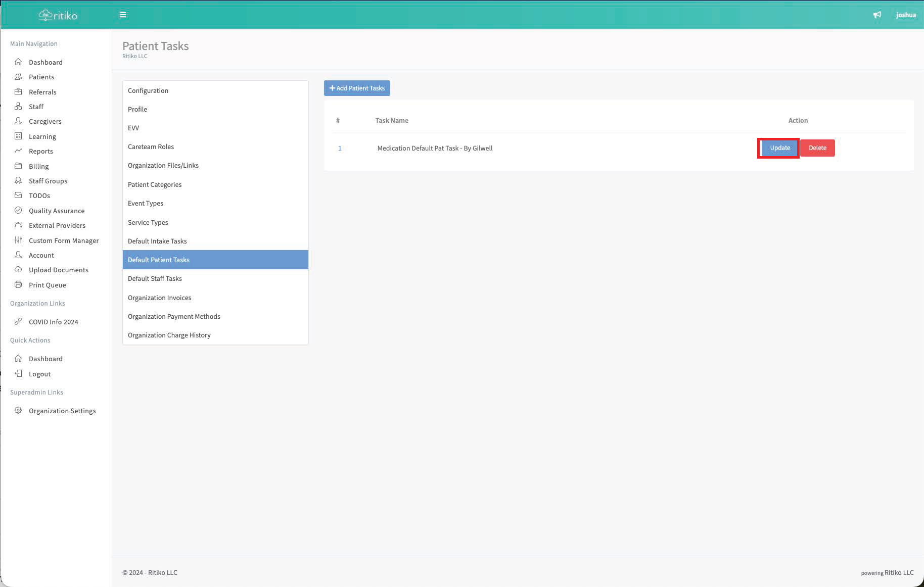Add a new patient task
Image resolution: width=924 pixels, height=587 pixels.
click(357, 88)
